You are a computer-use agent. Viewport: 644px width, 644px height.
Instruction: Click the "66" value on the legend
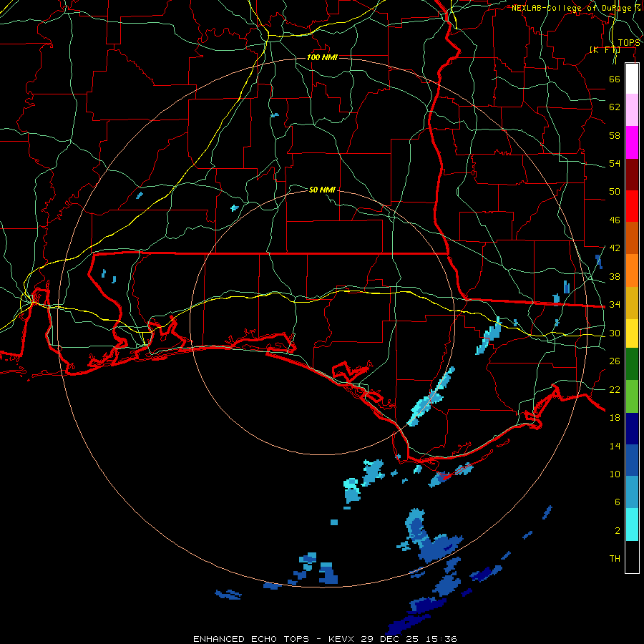pyautogui.click(x=615, y=79)
